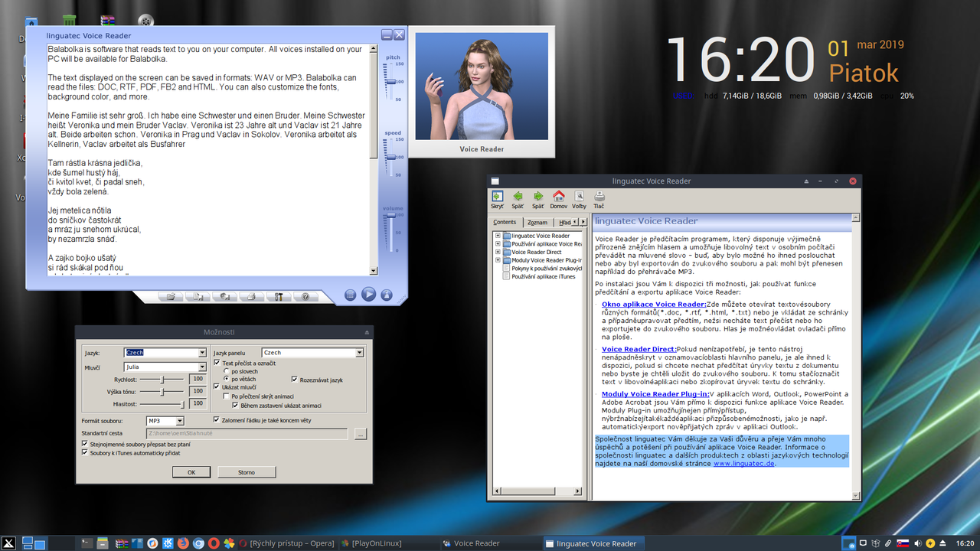Open Volby options in help toolbar

579,199
